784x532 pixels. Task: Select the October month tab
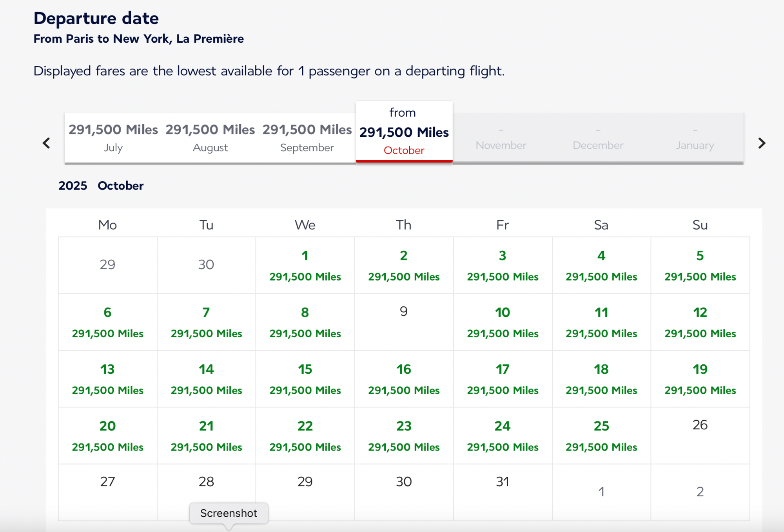[x=404, y=132]
